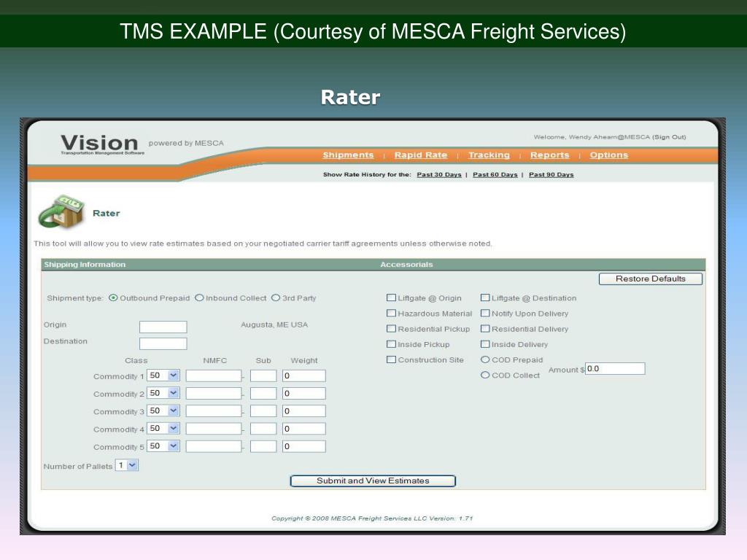This screenshot has width=747, height=560.
Task: Click the COD Amount $ field
Action: (x=615, y=369)
